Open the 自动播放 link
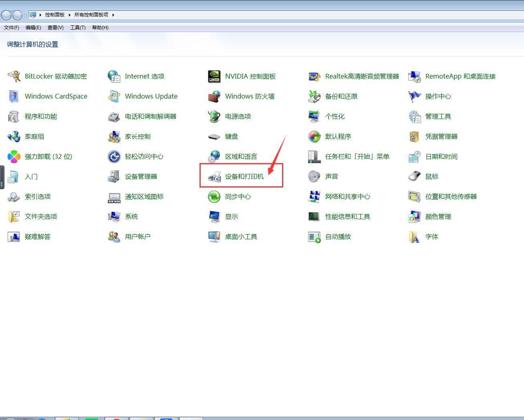The height and width of the screenshot is (420, 524). point(338,236)
